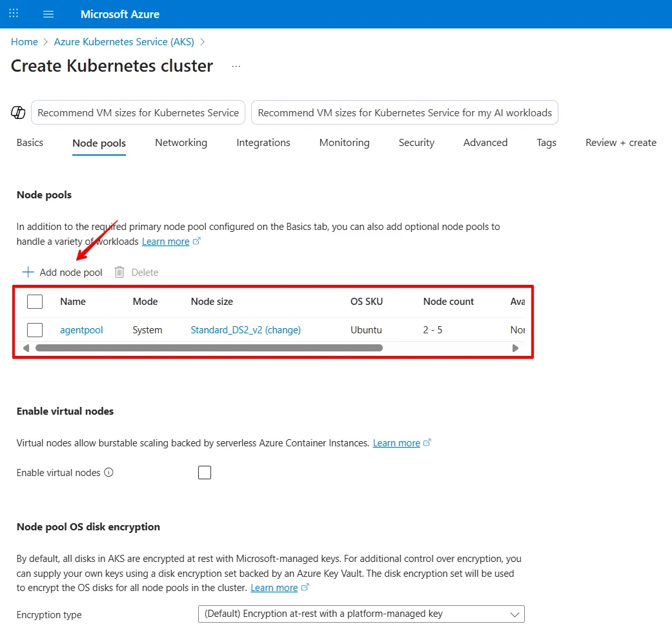Change node size Standard_DS2_v2
Viewport: 672px width, 644px height.
click(245, 329)
